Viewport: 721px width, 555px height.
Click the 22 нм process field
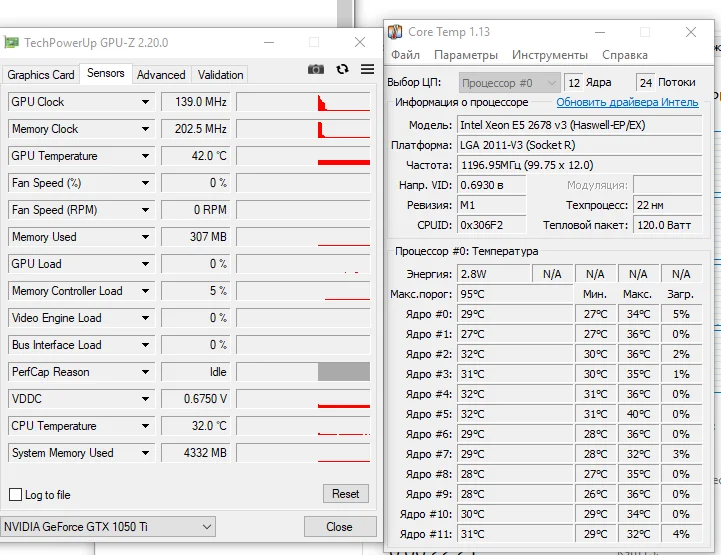668,205
